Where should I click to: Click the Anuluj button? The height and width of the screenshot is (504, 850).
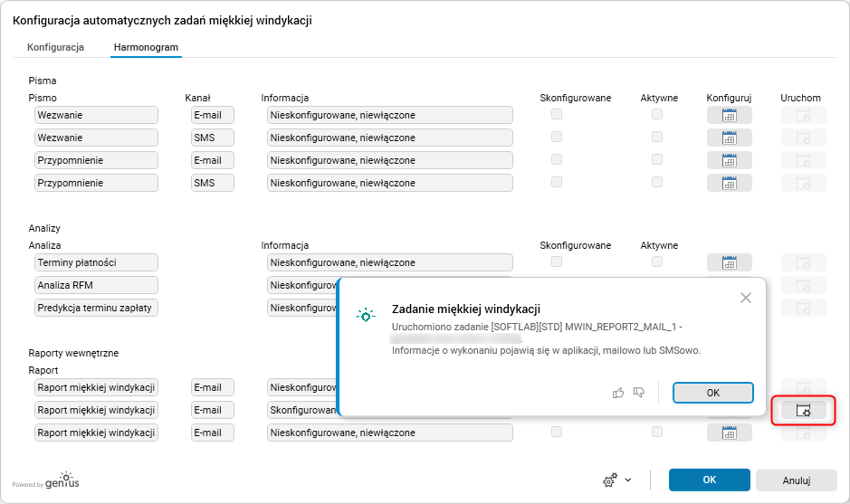point(797,480)
